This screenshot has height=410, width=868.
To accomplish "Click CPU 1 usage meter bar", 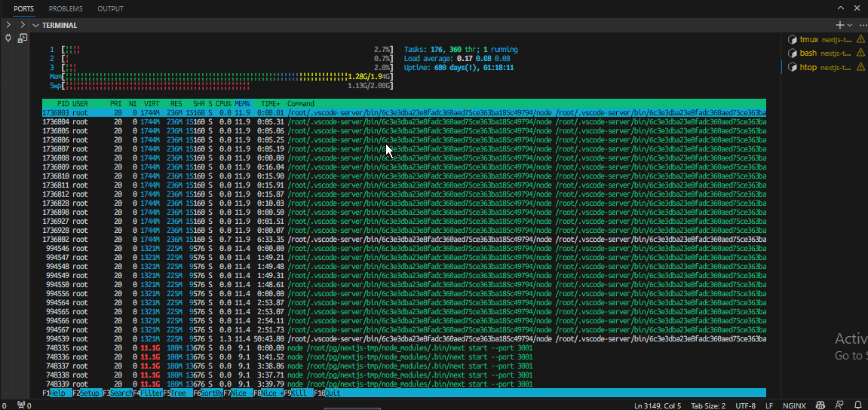I will [221, 49].
